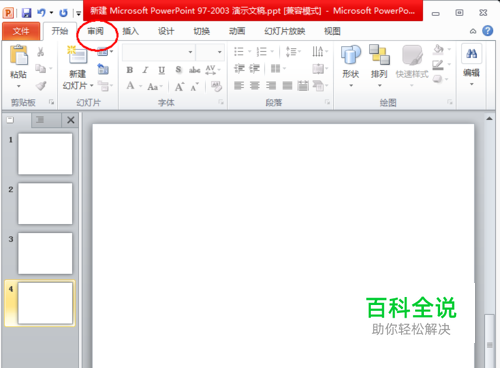
Task: Expand the 粘贴 paste options arrow
Action: coord(19,86)
